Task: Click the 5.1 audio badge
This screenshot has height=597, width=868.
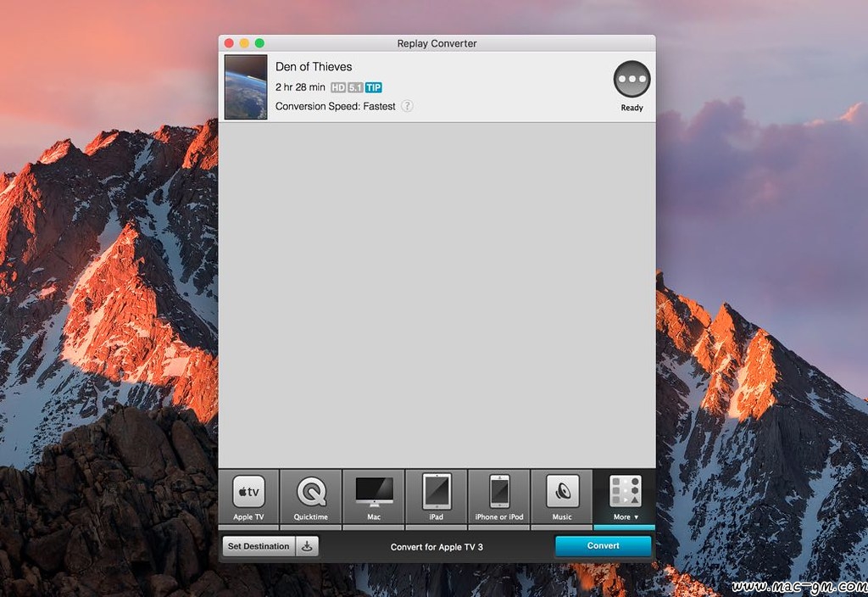Action: (x=355, y=87)
